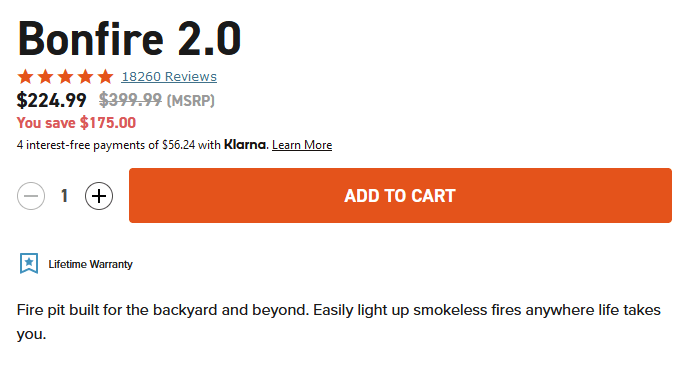Viewport: 689px width, 372px height.
Task: Click the minus quantity decrease button
Action: coord(31,196)
